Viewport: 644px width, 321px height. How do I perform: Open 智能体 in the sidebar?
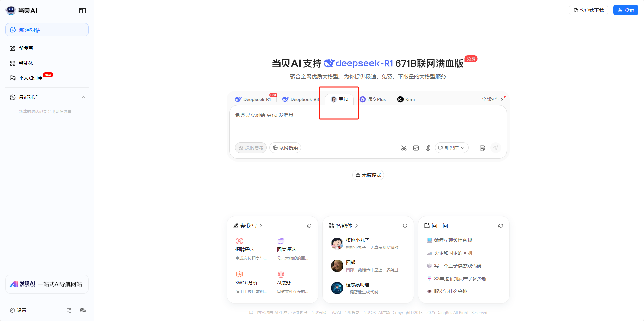pos(22,63)
